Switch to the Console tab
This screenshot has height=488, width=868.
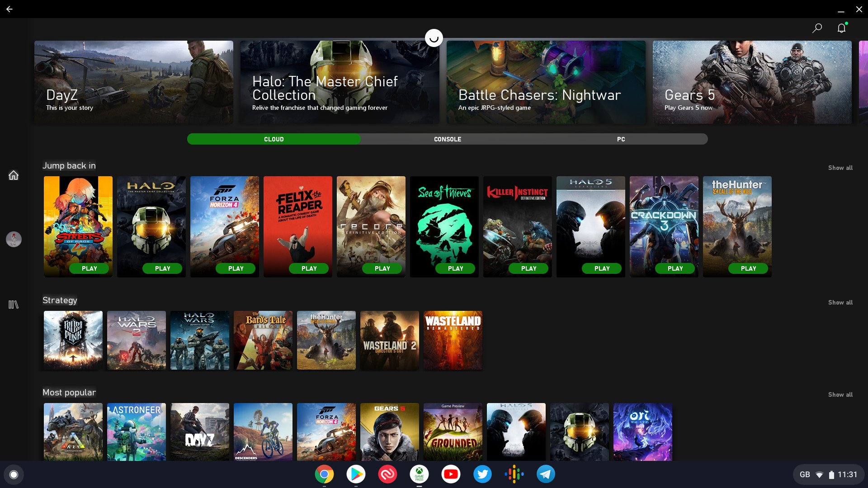coord(448,139)
